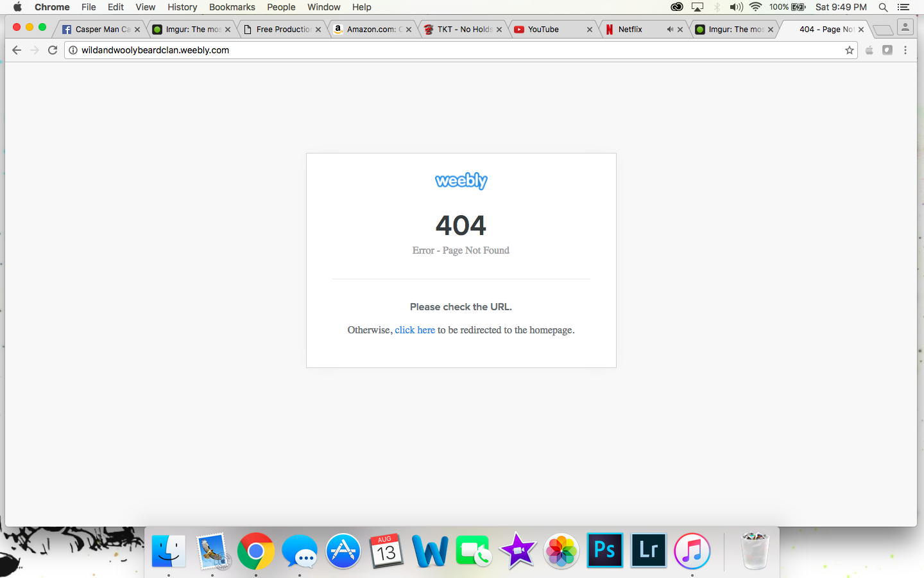
Task: Click the address bar URL field
Action: 461,50
